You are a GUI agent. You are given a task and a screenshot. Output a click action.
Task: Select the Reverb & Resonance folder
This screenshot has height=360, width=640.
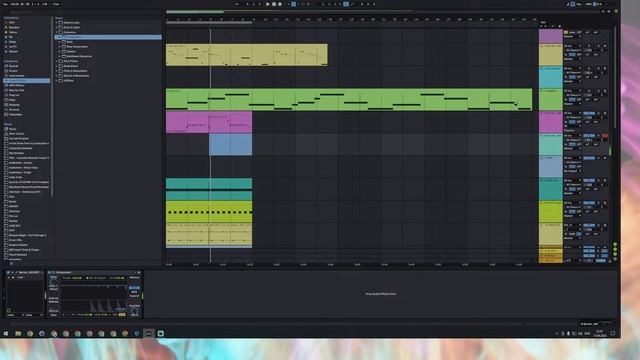[x=76, y=76]
